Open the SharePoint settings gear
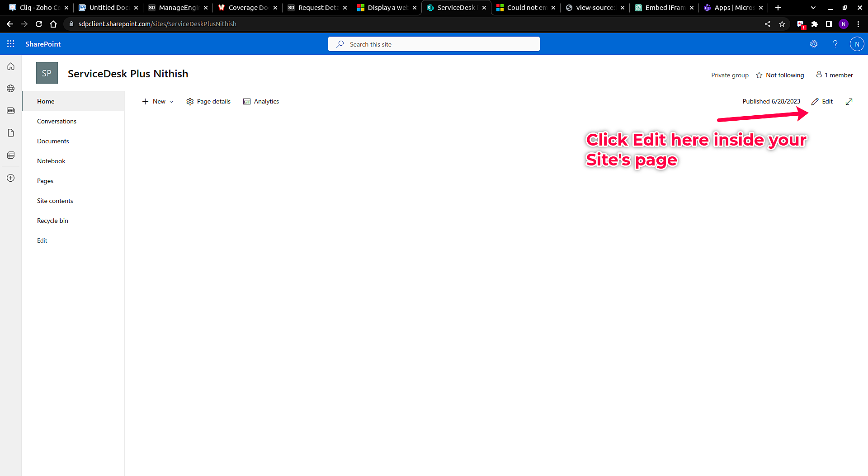The image size is (868, 476). (x=814, y=44)
